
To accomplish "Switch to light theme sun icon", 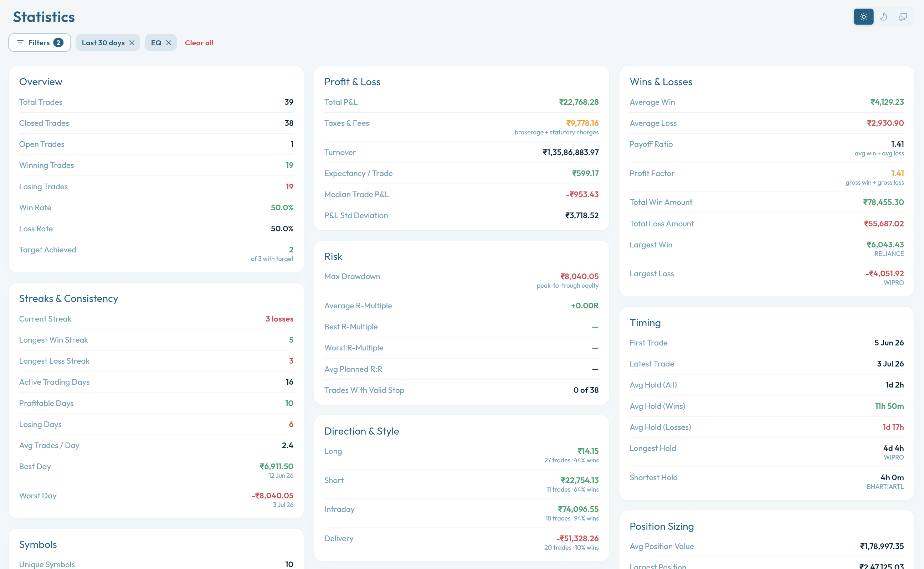I will [863, 17].
